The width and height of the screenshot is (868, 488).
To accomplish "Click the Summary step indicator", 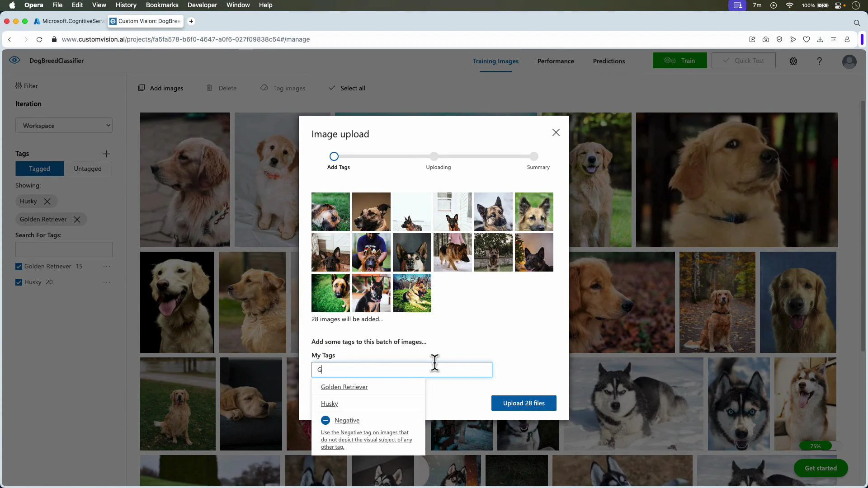I will [x=534, y=156].
